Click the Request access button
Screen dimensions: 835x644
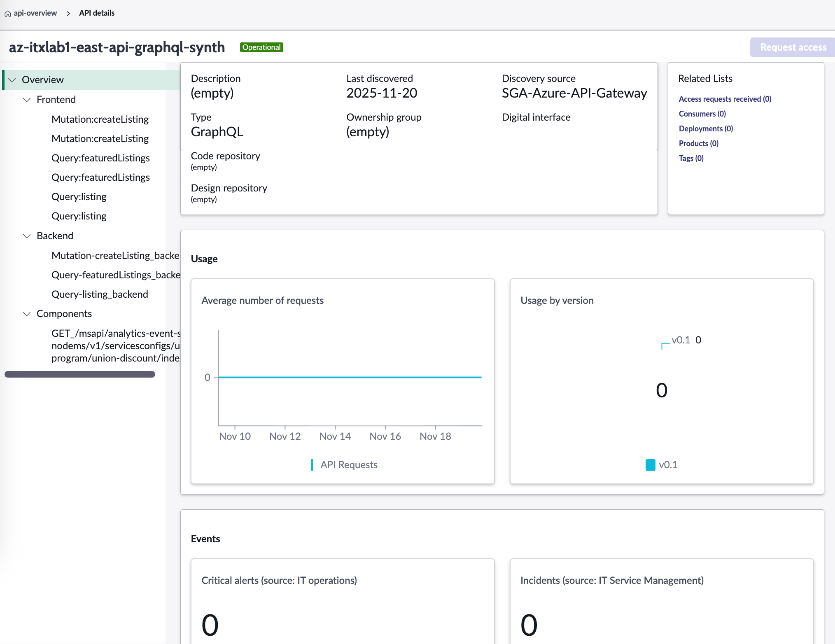point(793,47)
